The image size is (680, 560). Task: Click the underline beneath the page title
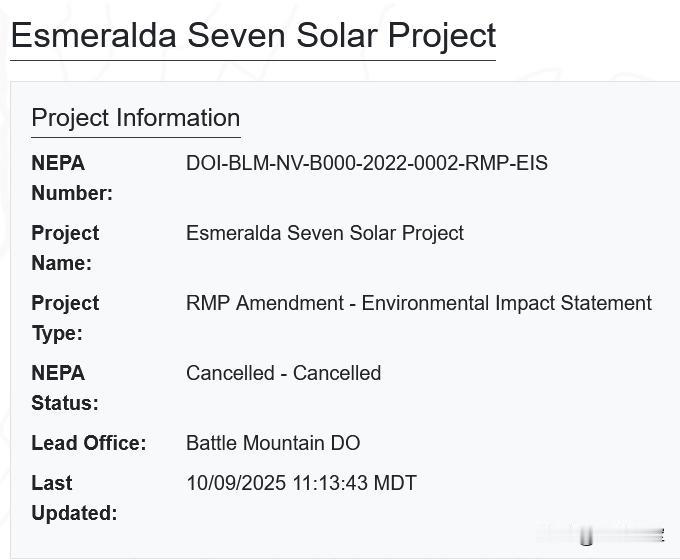(253, 60)
